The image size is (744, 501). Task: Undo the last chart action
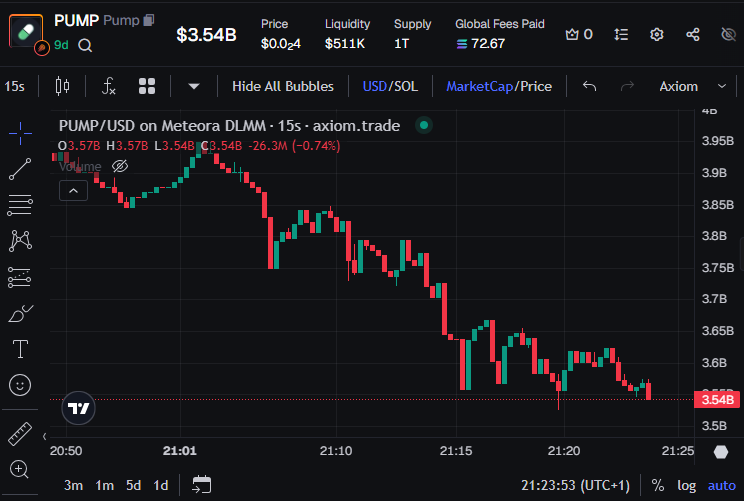pyautogui.click(x=589, y=86)
